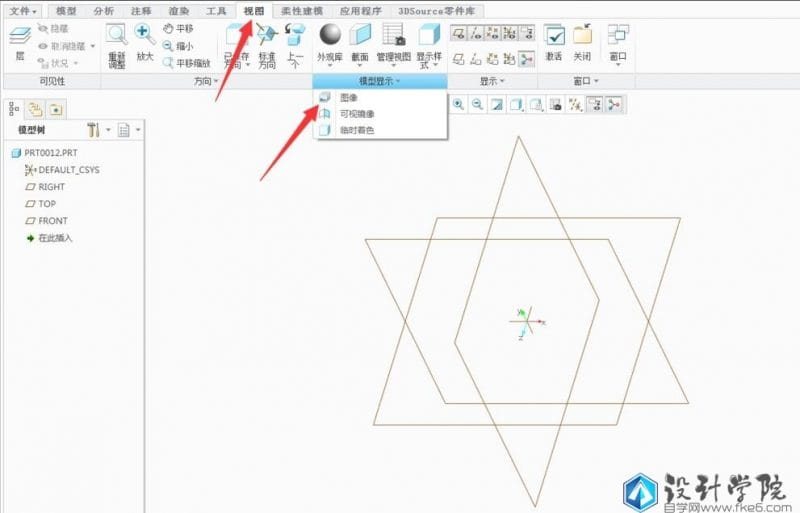Toggle coordinate system display in ribbon
Screen dimensions: 800x513
point(509,33)
